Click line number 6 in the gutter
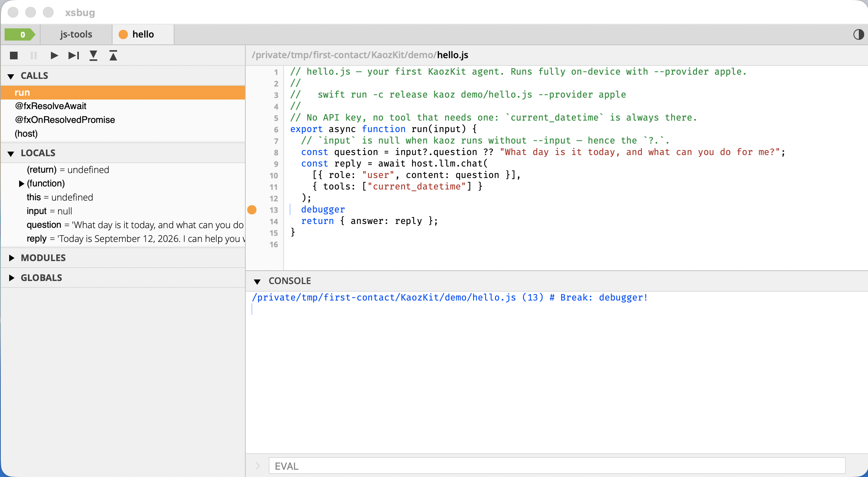Image resolution: width=868 pixels, height=477 pixels. click(x=276, y=129)
